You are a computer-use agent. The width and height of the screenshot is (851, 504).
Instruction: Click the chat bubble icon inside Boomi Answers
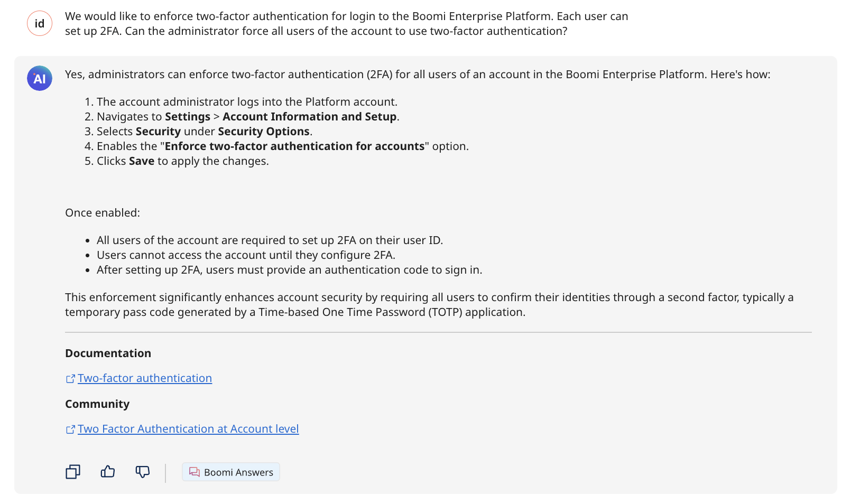click(x=193, y=472)
